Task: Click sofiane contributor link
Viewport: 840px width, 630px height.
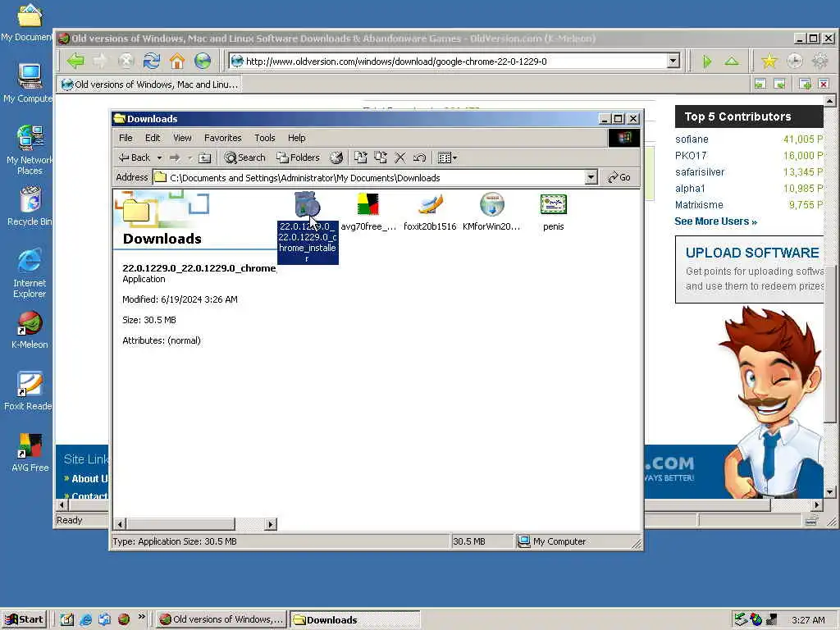Action: coord(692,139)
